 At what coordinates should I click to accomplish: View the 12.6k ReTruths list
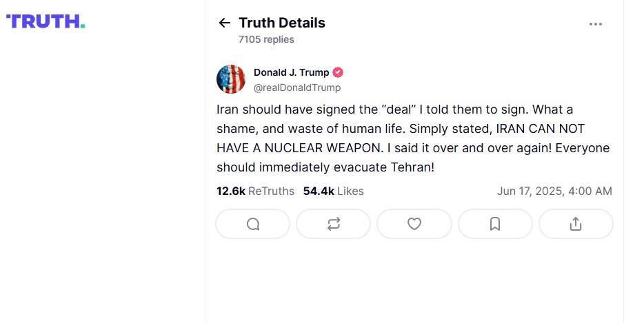tap(255, 191)
